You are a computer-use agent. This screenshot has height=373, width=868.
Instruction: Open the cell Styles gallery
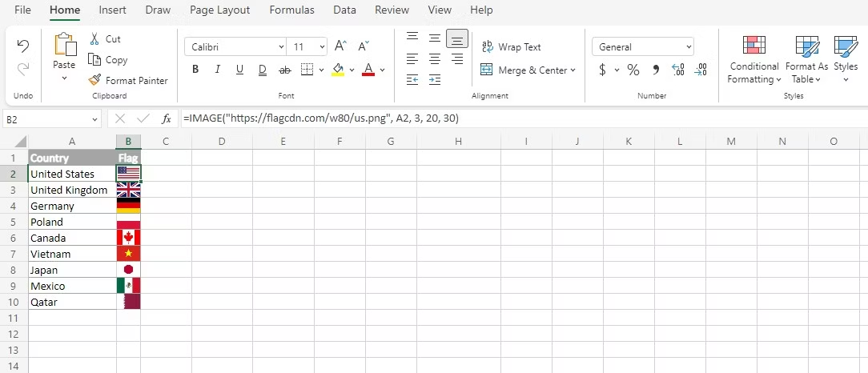[x=846, y=60]
